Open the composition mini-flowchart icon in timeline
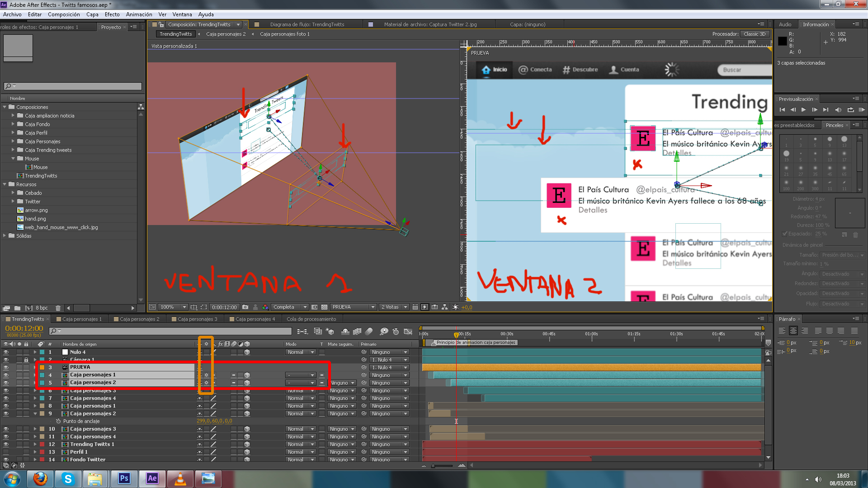Viewport: 868px width, 488px height. pos(302,332)
